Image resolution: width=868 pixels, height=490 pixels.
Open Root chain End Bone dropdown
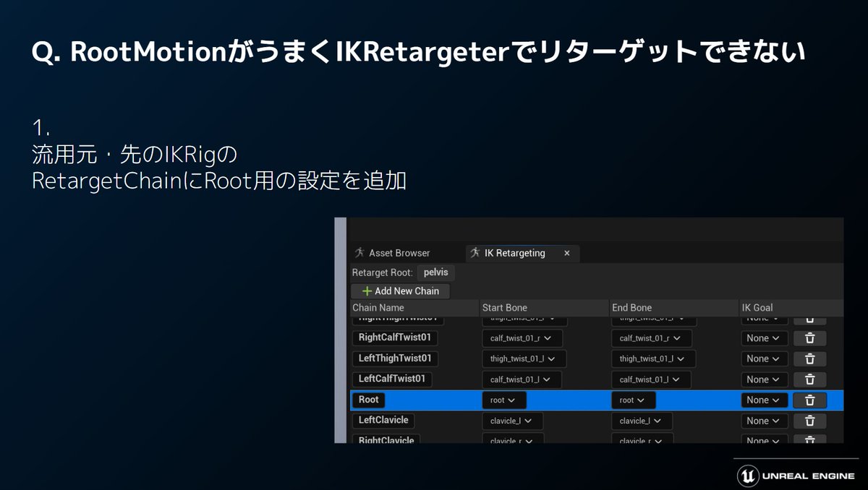pyautogui.click(x=634, y=400)
